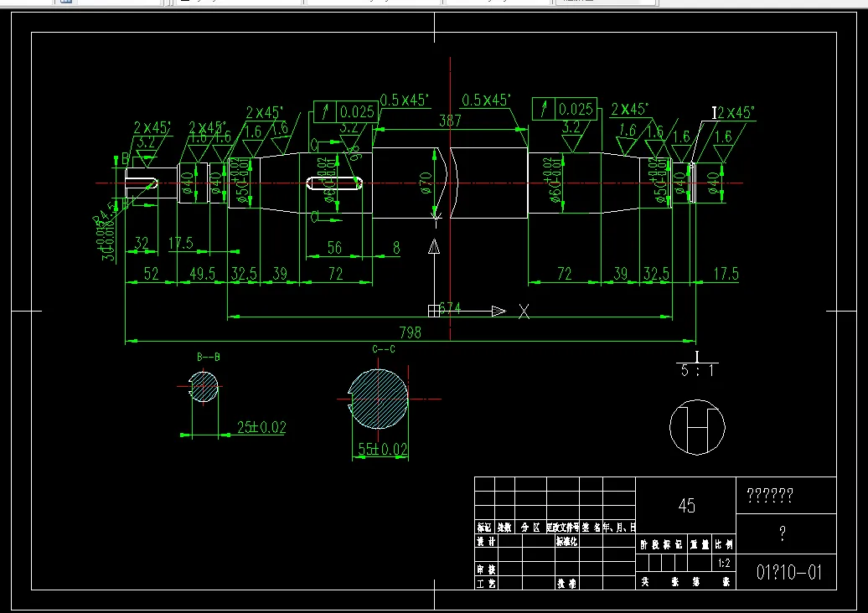Select the 比例 header cell
This screenshot has height=613, width=868.
(724, 544)
